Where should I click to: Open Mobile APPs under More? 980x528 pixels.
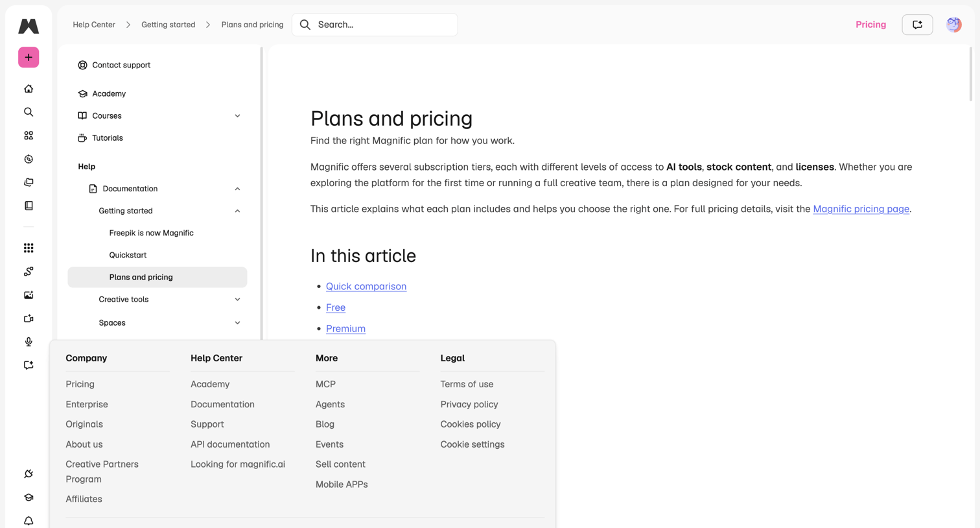[x=342, y=485]
